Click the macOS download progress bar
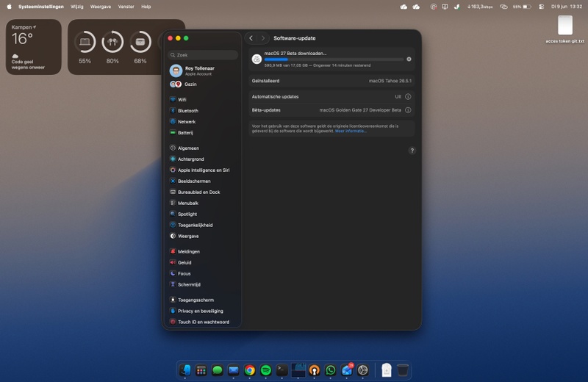The image size is (588, 382). (x=334, y=60)
